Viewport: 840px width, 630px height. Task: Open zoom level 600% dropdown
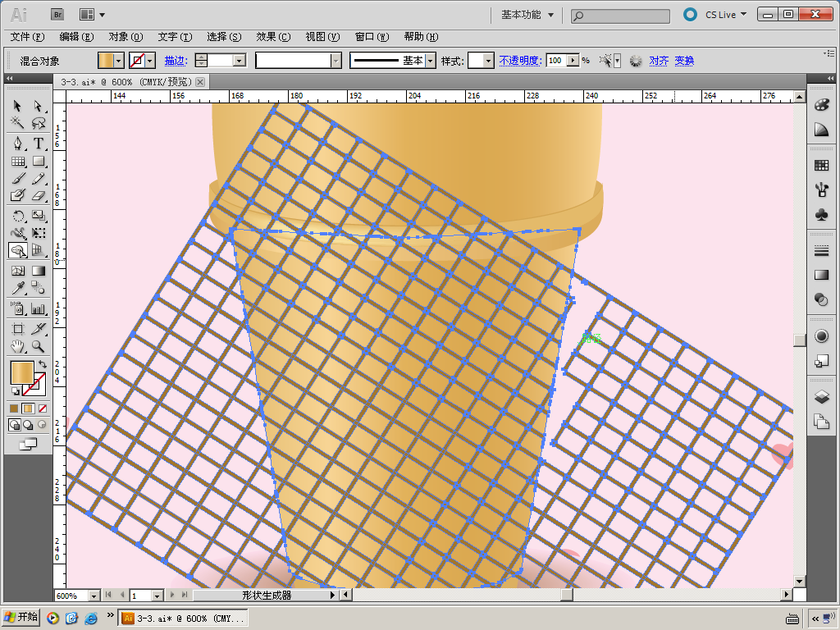(94, 596)
